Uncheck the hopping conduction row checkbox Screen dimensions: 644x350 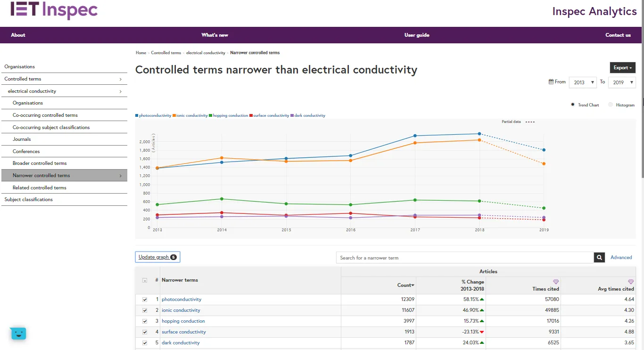coord(145,321)
